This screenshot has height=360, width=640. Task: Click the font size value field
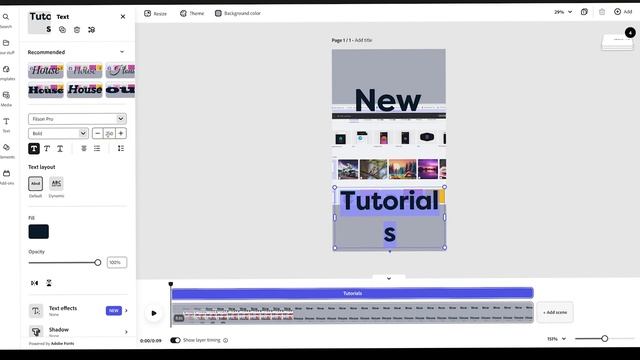(x=109, y=133)
